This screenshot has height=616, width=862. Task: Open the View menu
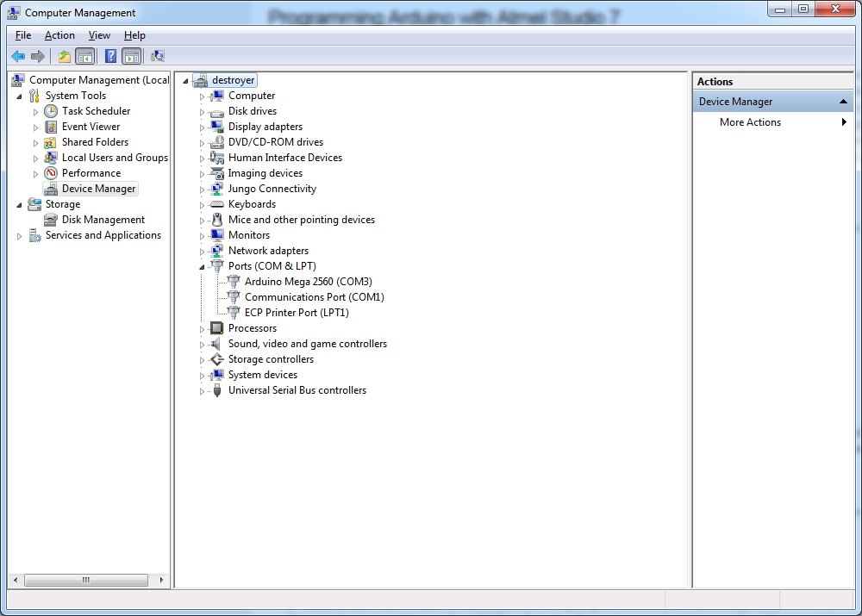tap(99, 35)
